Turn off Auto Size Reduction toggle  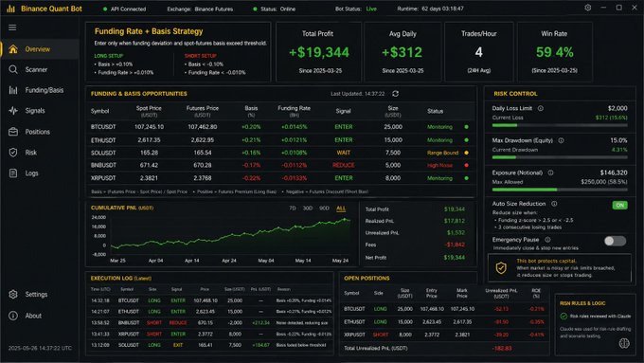[619, 205]
